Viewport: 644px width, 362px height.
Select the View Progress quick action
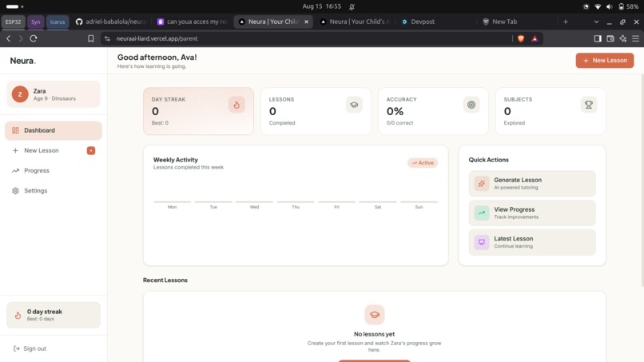point(532,213)
